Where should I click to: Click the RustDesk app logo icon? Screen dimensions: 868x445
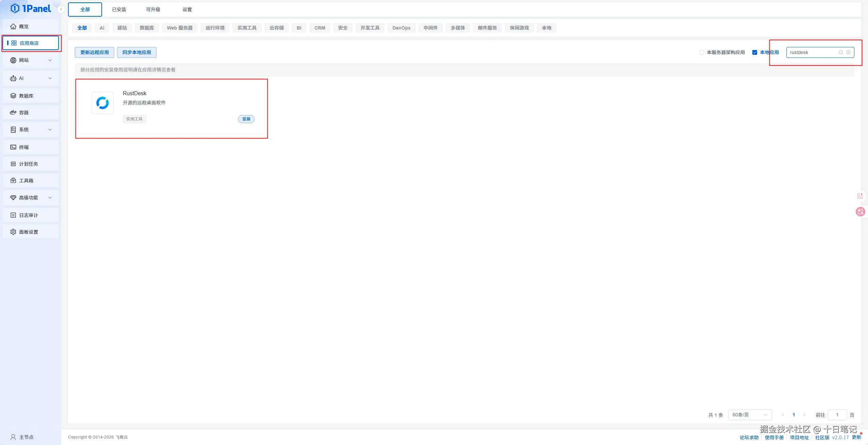coord(102,103)
